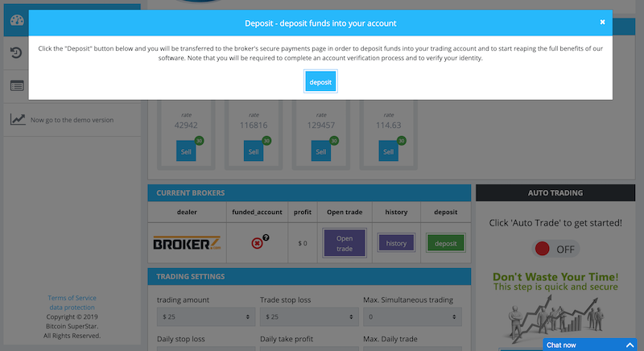Open the Terms of Service link
Screen dimensions: 644x351
click(72, 298)
